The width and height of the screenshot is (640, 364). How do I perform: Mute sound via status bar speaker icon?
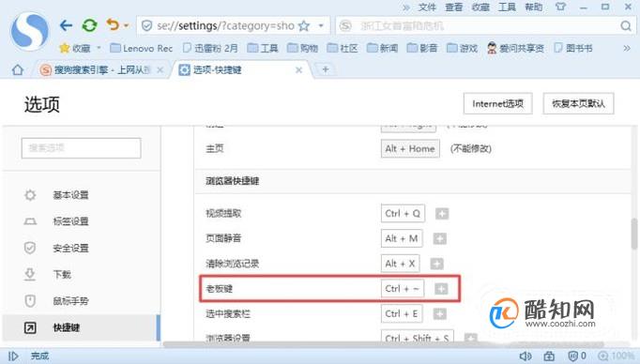click(526, 356)
